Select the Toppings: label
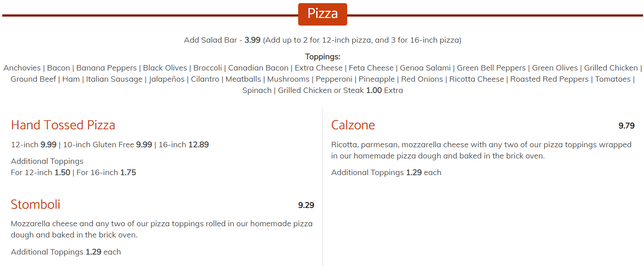The image size is (644, 277). tap(322, 57)
